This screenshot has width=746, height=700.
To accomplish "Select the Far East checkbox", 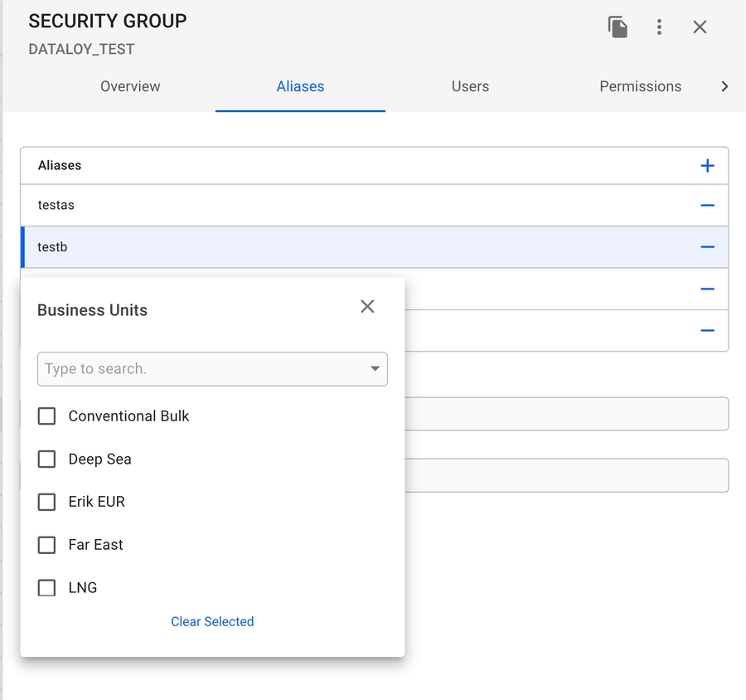I will [x=47, y=545].
